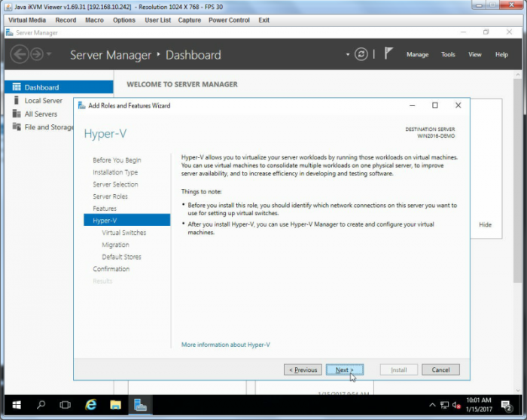Click the volume muted tray icon
Screen dimensions: 527x420
[456, 405]
